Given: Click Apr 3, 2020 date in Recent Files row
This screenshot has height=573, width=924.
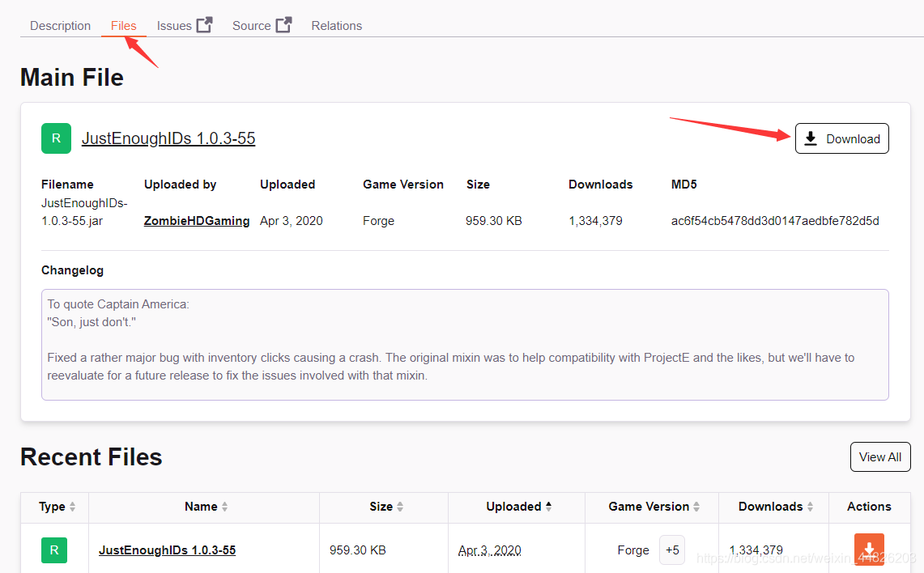Looking at the screenshot, I should pyautogui.click(x=490, y=550).
